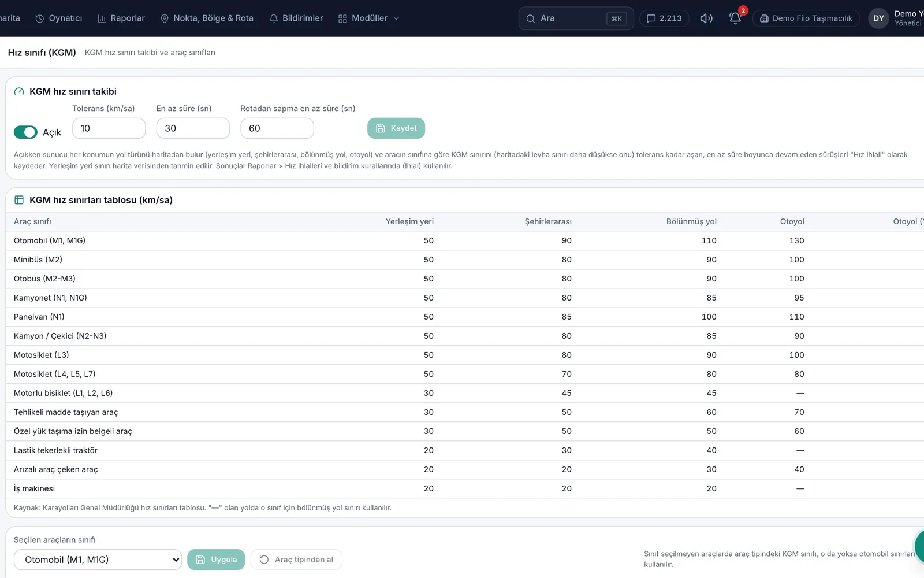
Task: Click the Şehirlerarası column header
Action: pyautogui.click(x=548, y=221)
